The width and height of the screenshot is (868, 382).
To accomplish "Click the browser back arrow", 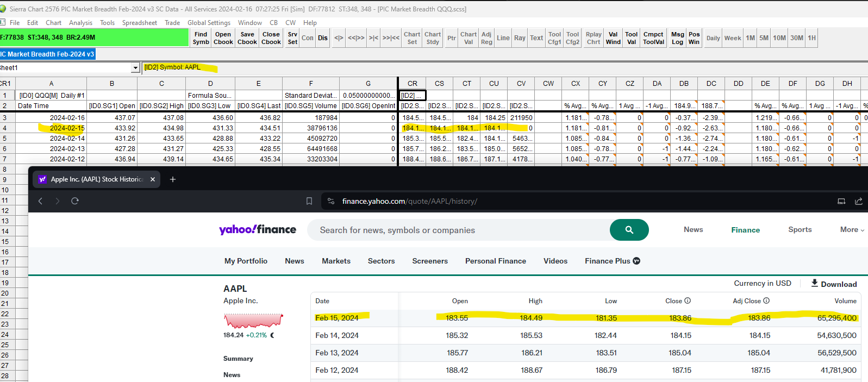I will point(40,201).
